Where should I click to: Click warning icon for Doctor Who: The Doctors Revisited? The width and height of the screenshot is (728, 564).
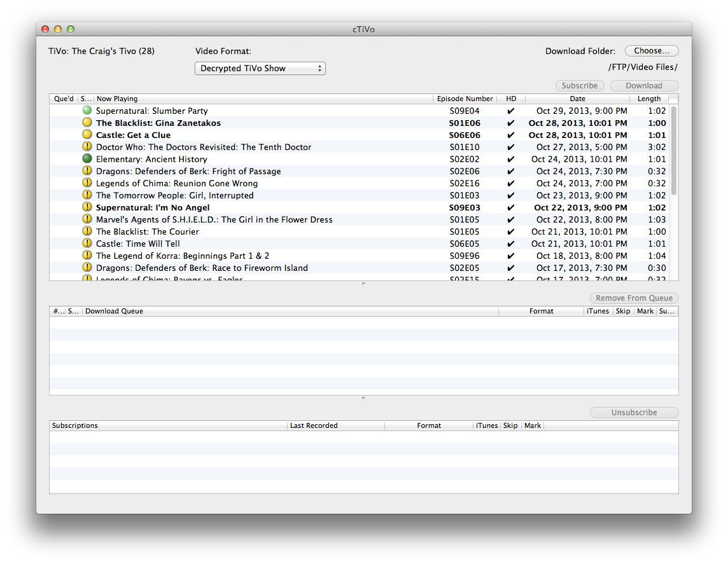87,147
